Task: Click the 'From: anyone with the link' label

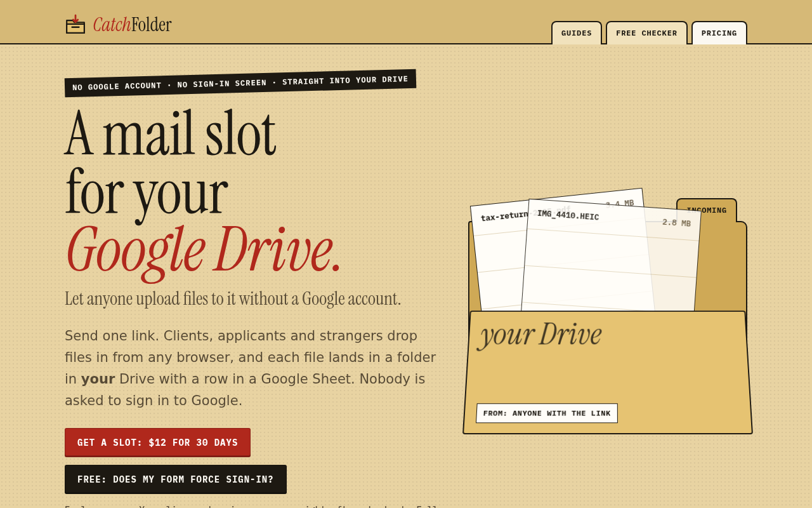Action: click(x=547, y=413)
